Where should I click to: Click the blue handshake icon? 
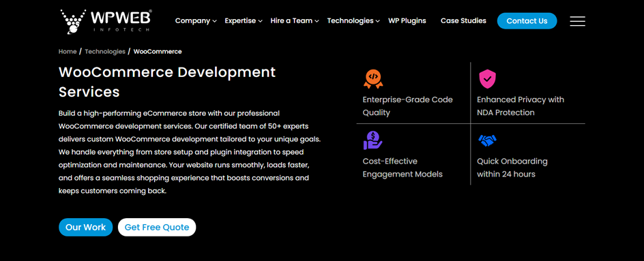(x=488, y=141)
